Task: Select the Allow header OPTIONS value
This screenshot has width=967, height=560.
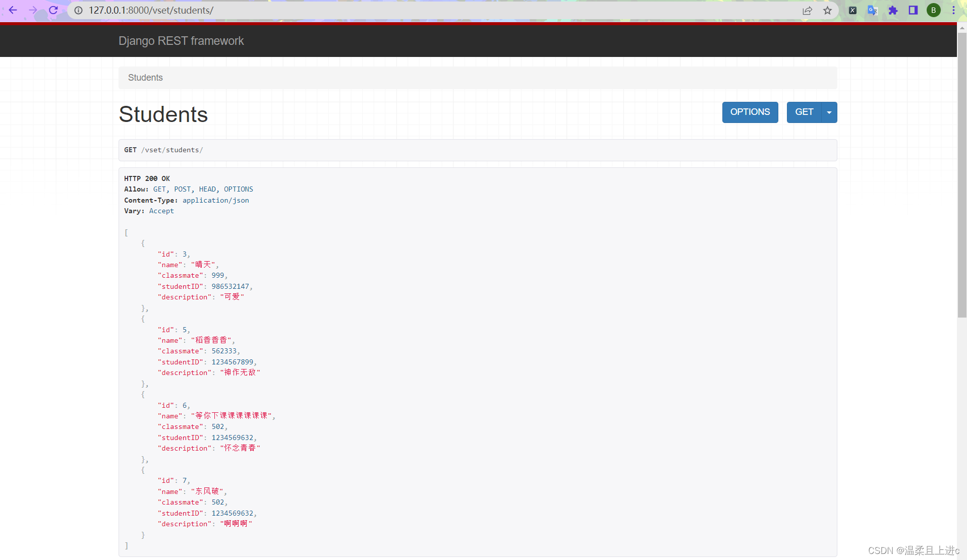Action: 239,189
